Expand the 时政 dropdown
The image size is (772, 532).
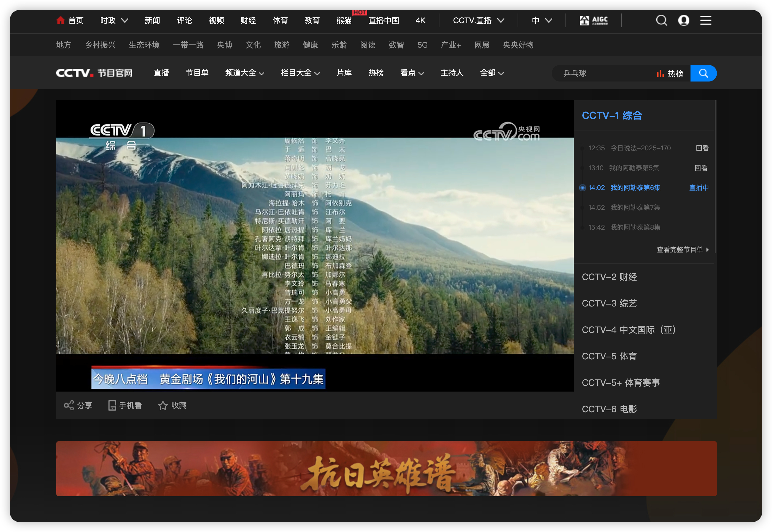pyautogui.click(x=125, y=21)
